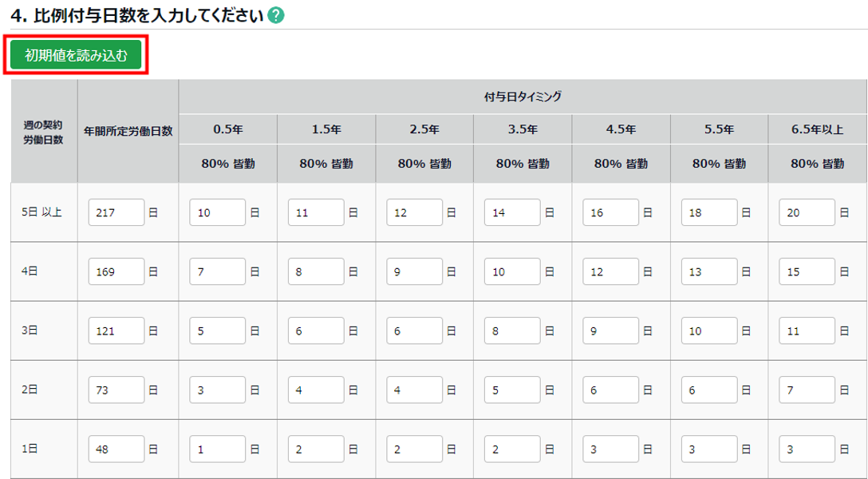868x479 pixels.
Task: Select 3.5年 field in 4日 row
Action: click(513, 271)
